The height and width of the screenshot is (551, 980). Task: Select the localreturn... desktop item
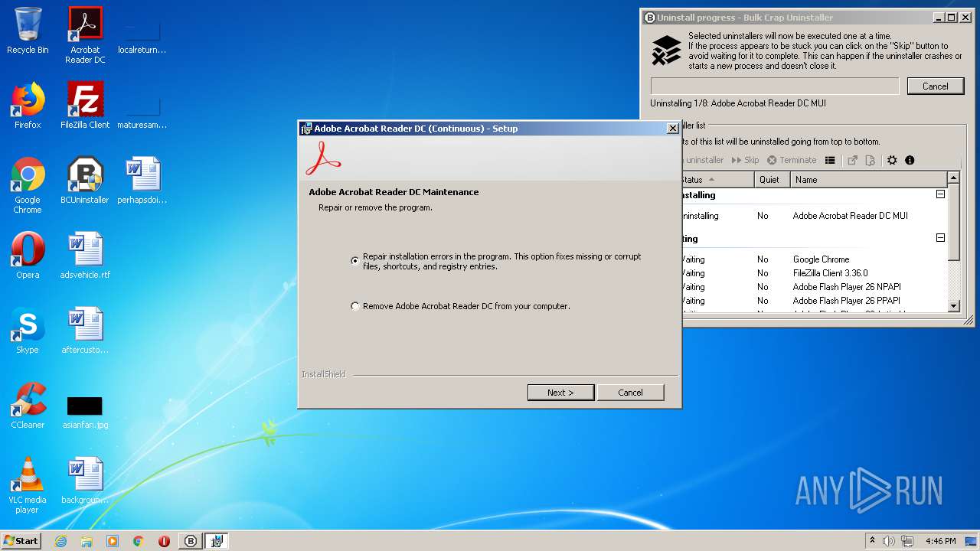142,37
